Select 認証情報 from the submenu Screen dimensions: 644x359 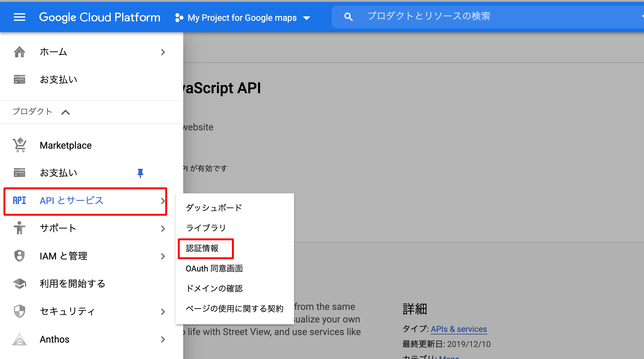(202, 248)
